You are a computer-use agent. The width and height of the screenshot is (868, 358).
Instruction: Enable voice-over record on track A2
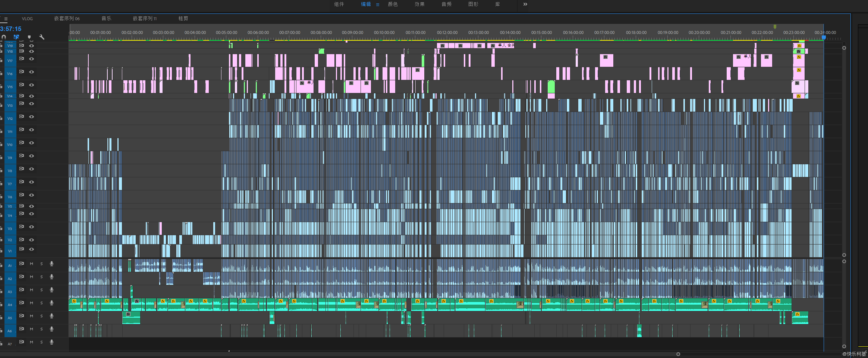(x=51, y=277)
